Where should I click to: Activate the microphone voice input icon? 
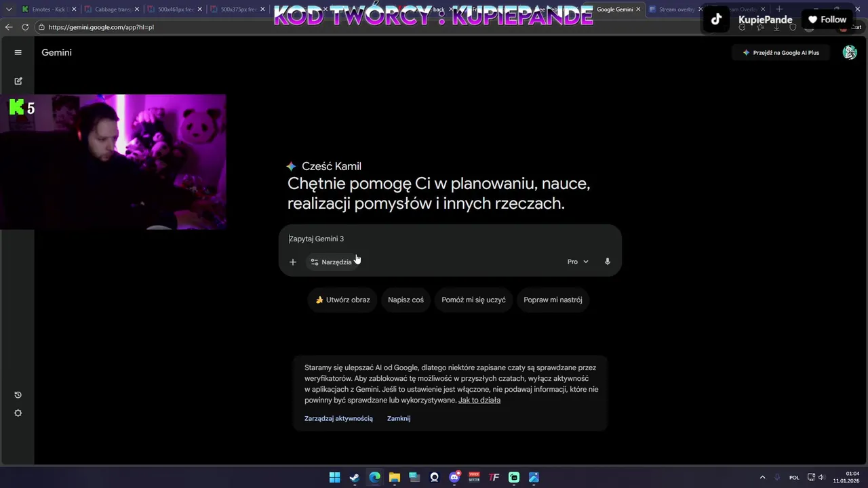click(x=608, y=262)
